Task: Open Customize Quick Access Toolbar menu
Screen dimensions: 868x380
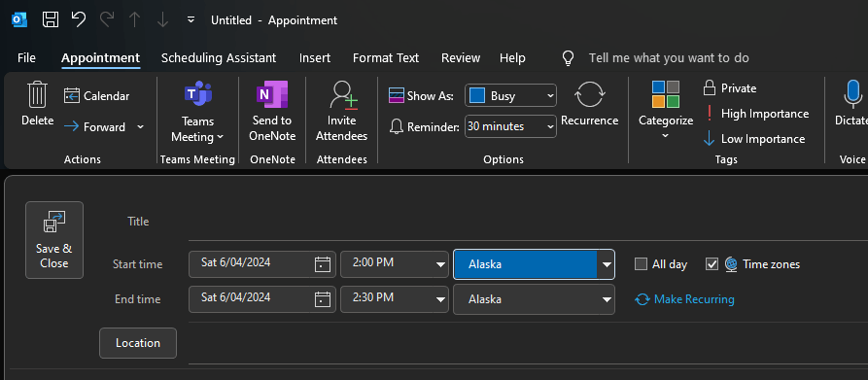Action: click(191, 19)
